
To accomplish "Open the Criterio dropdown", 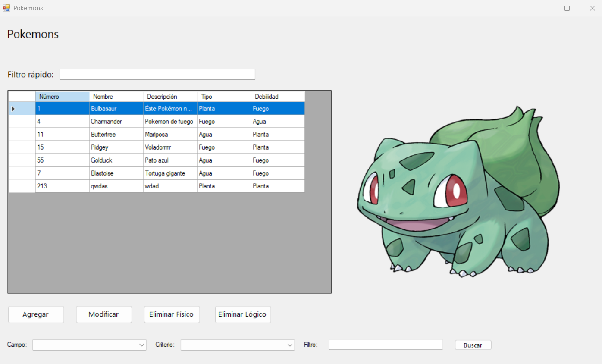I will click(238, 345).
